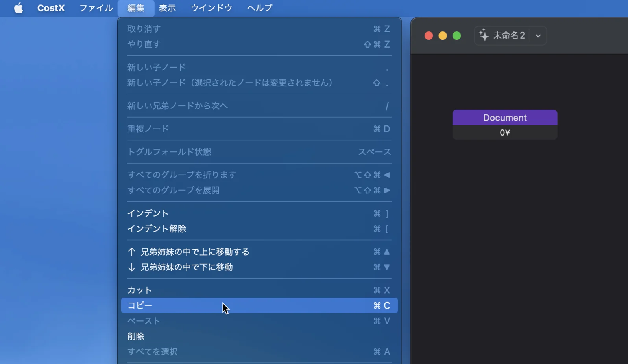628x364 pixels.
Task: Close the 未命名 2 window
Action: pos(429,36)
